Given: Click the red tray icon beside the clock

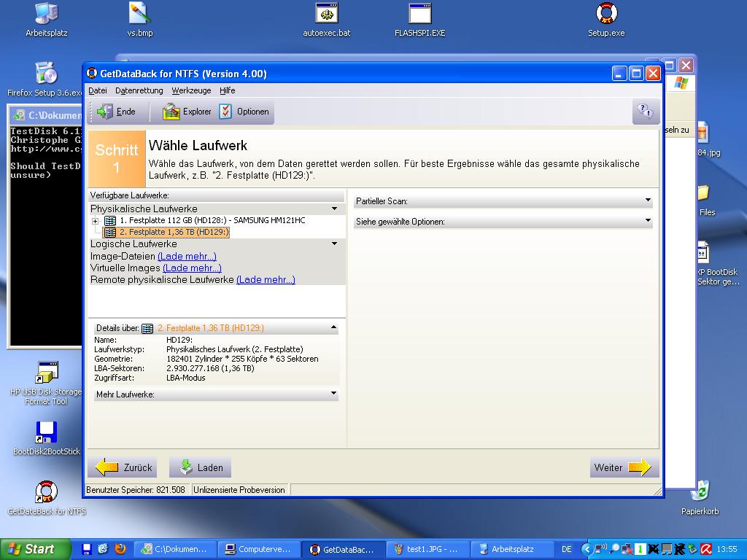Looking at the screenshot, I should point(706,549).
